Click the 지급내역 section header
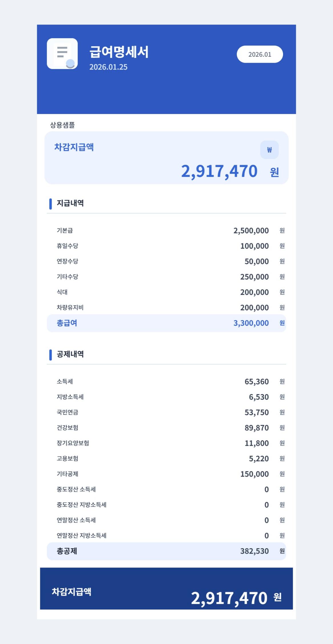This screenshot has height=644, width=333. 70,203
